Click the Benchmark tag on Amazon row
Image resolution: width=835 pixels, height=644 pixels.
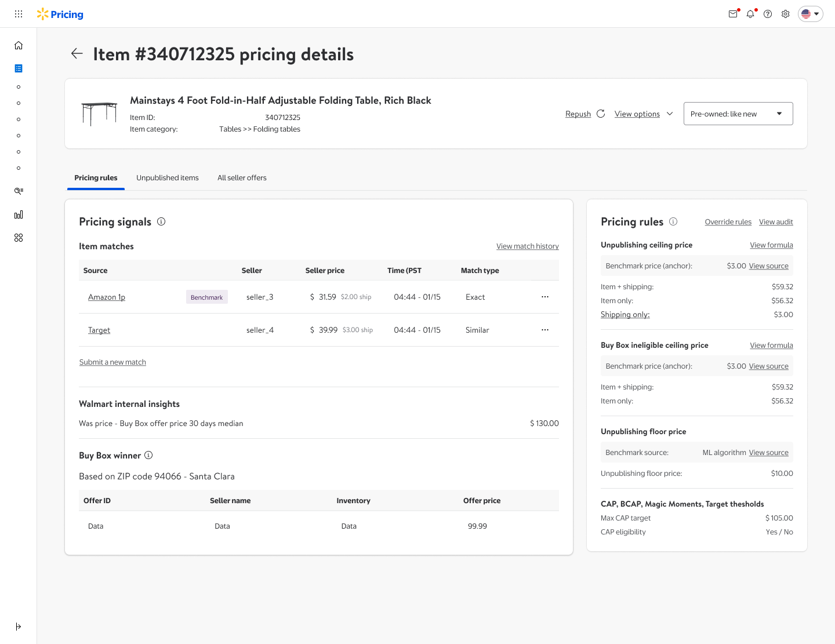(207, 297)
